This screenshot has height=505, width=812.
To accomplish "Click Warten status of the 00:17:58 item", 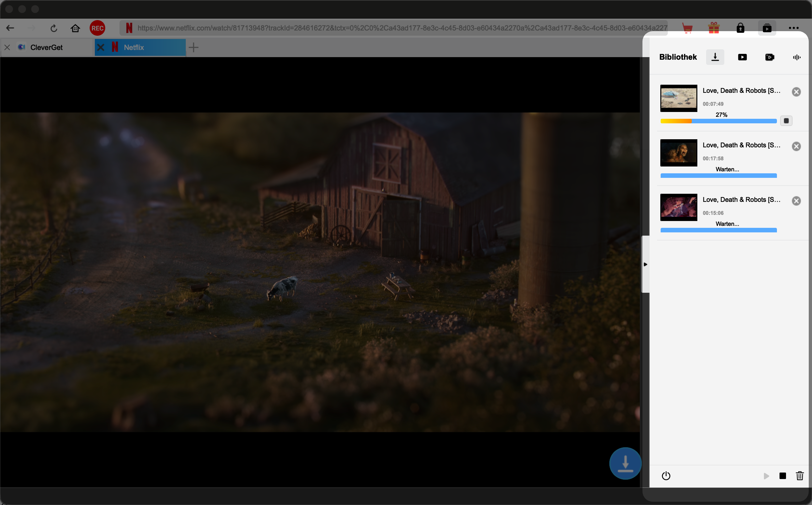I will [x=728, y=169].
